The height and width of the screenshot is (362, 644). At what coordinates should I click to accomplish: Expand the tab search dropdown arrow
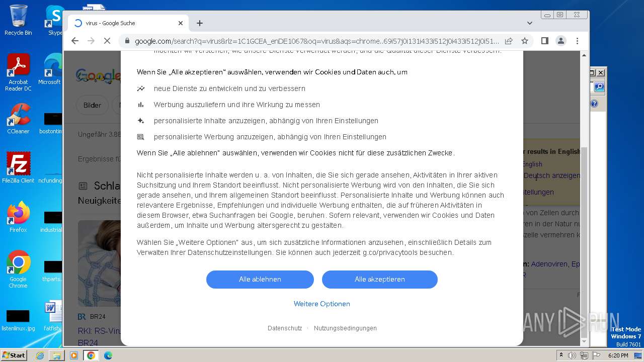(x=529, y=23)
